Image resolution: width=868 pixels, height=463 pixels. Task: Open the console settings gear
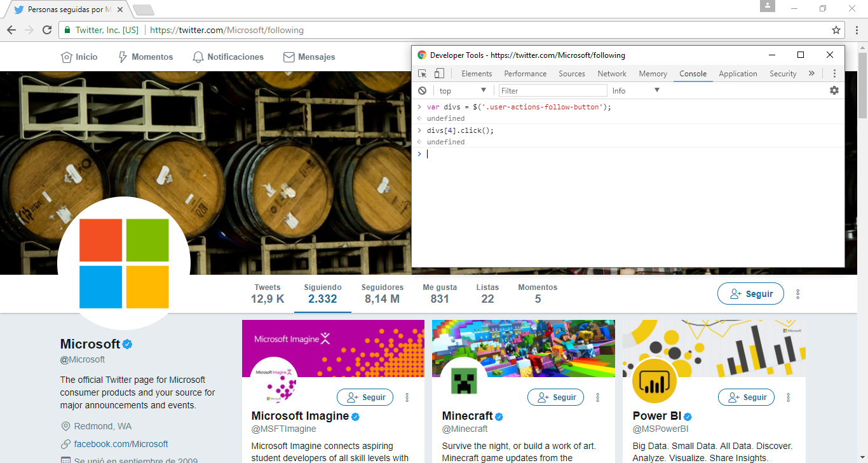(x=834, y=91)
